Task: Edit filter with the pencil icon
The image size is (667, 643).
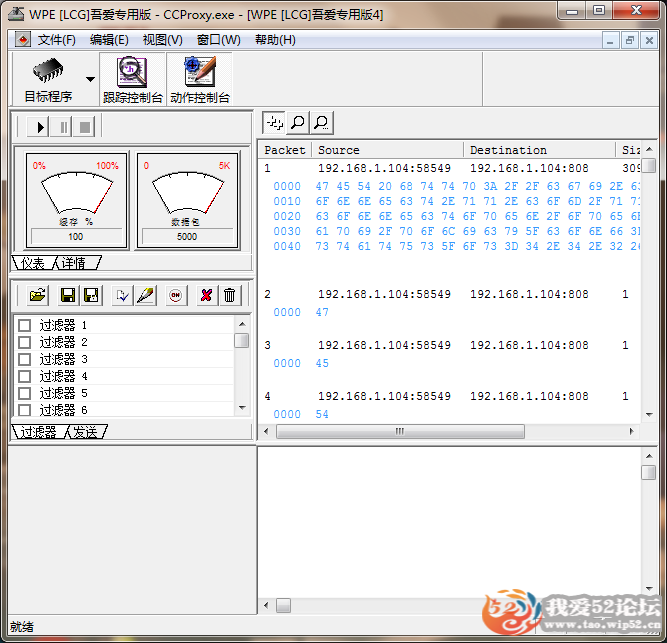Action: (x=145, y=295)
